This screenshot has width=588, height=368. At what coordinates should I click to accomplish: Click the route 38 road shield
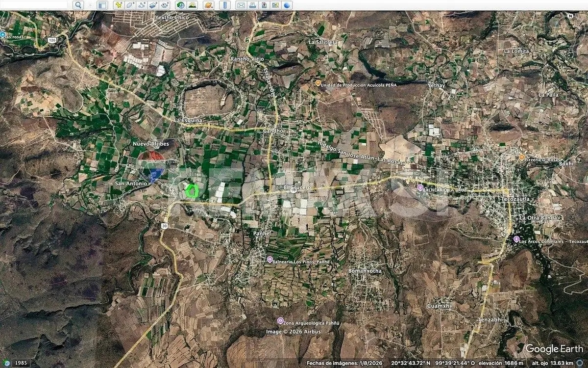(165, 226)
